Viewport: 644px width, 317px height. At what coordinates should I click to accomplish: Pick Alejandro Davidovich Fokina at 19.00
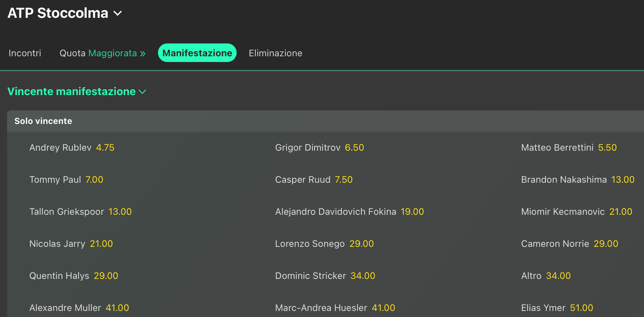point(349,212)
